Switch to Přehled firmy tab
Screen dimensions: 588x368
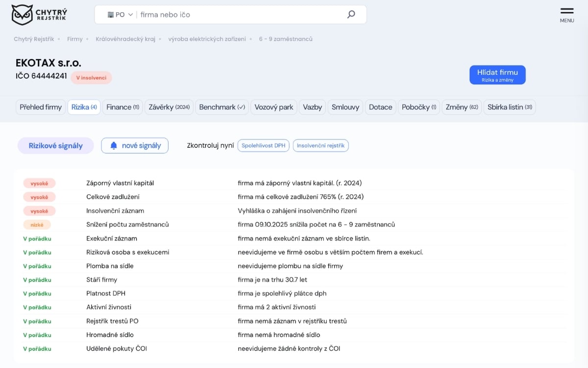(x=41, y=107)
